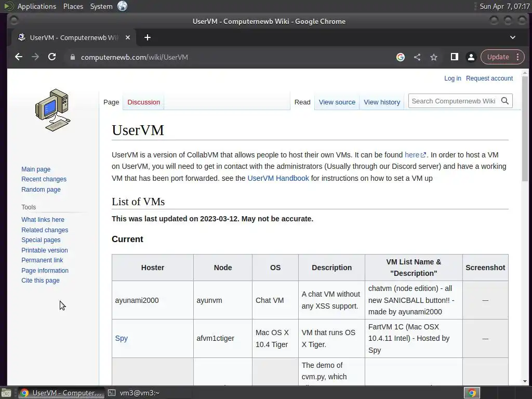Open Special pages link
The width and height of the screenshot is (532, 399).
[41, 240]
